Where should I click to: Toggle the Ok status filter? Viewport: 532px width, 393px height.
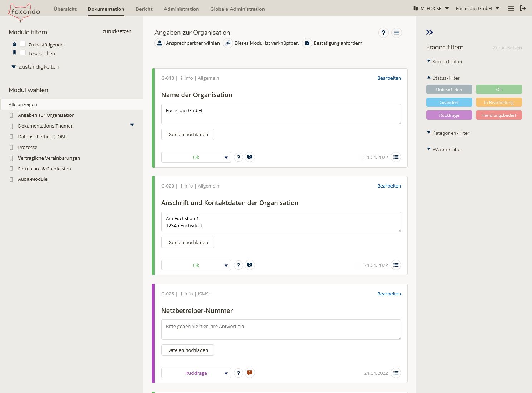499,89
